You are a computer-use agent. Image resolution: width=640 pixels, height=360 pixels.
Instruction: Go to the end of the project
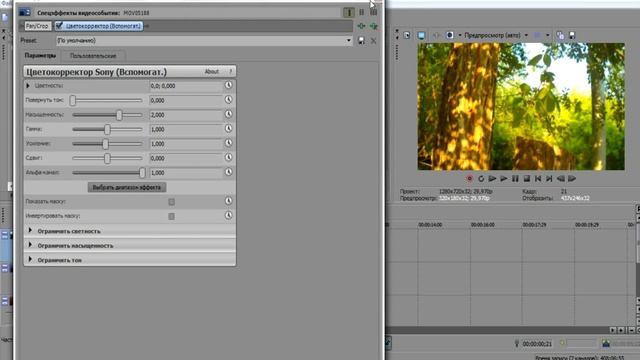(x=549, y=178)
